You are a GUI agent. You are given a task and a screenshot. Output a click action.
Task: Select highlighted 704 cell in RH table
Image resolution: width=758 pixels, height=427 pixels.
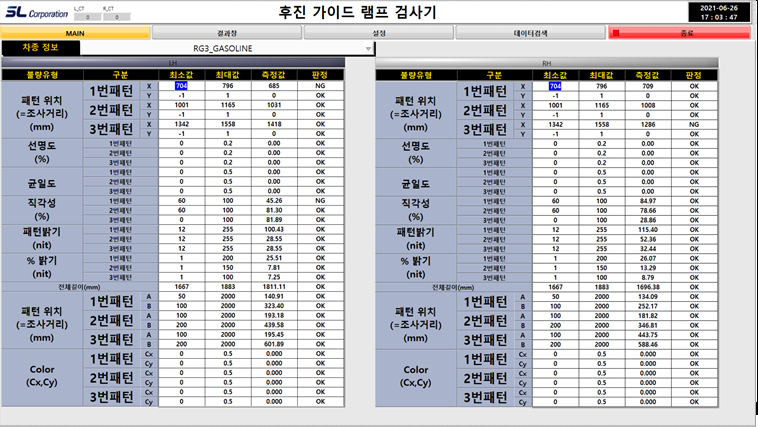pyautogui.click(x=554, y=86)
